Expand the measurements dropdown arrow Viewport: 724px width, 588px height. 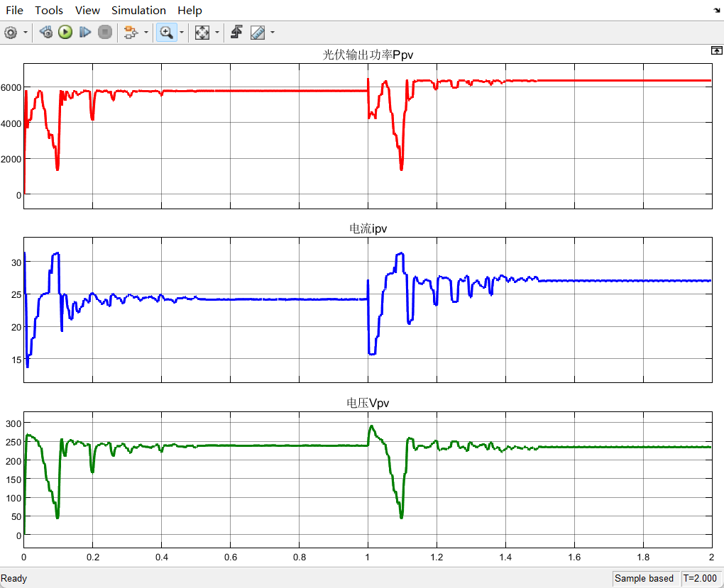click(273, 33)
